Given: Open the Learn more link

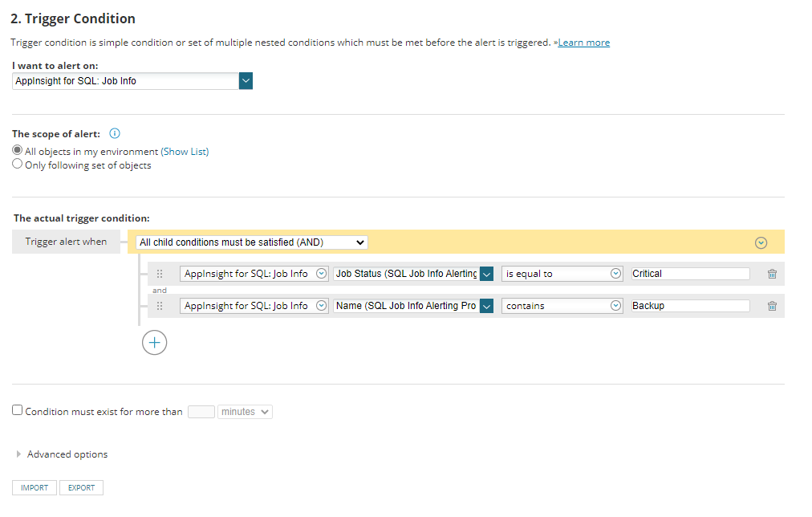Looking at the screenshot, I should click(x=583, y=43).
